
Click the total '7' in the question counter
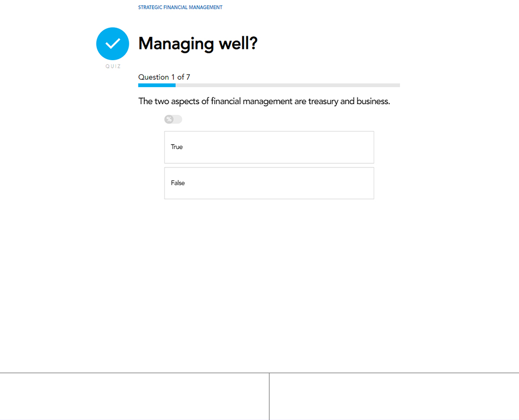point(188,77)
